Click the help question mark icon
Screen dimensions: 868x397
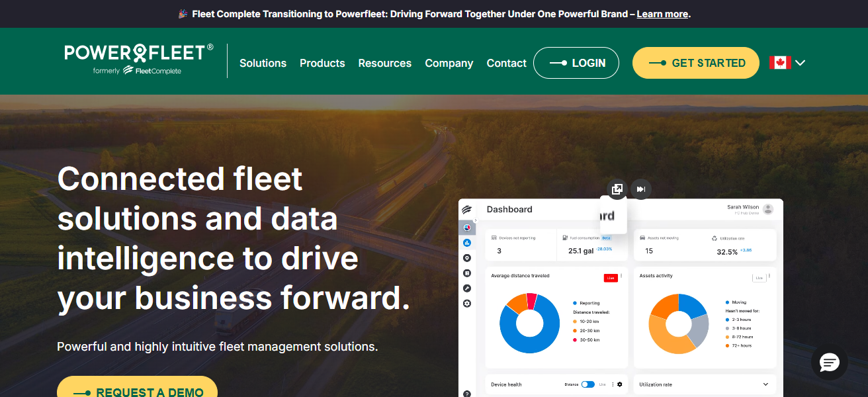(467, 393)
